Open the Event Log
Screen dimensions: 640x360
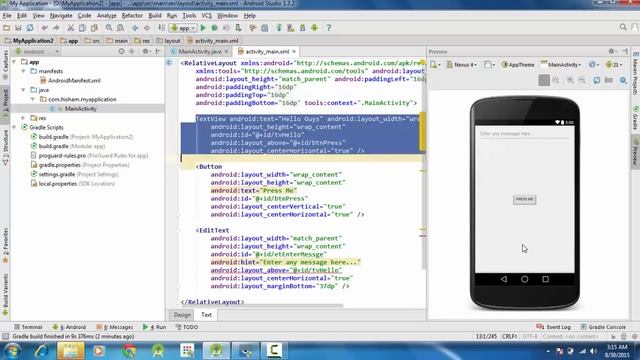coord(553,327)
